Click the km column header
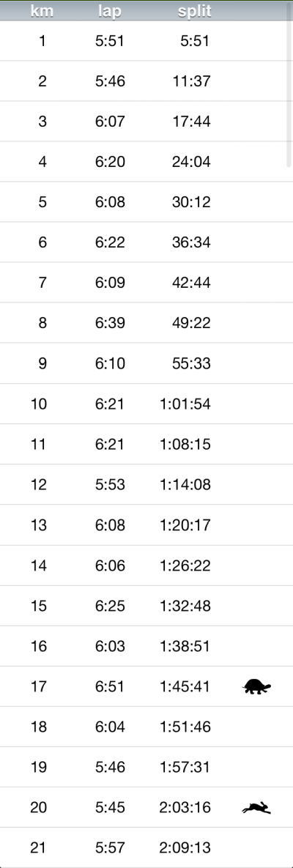Image resolution: width=293 pixels, height=868 pixels. pyautogui.click(x=42, y=11)
